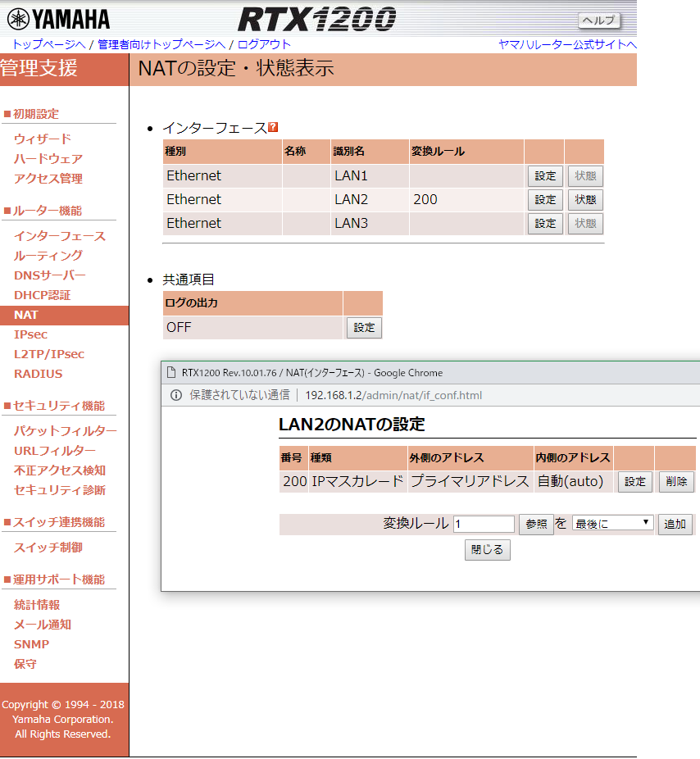This screenshot has width=700, height=759.
Task: Open L2TP/IPsec in the sidebar
Action: tap(49, 354)
